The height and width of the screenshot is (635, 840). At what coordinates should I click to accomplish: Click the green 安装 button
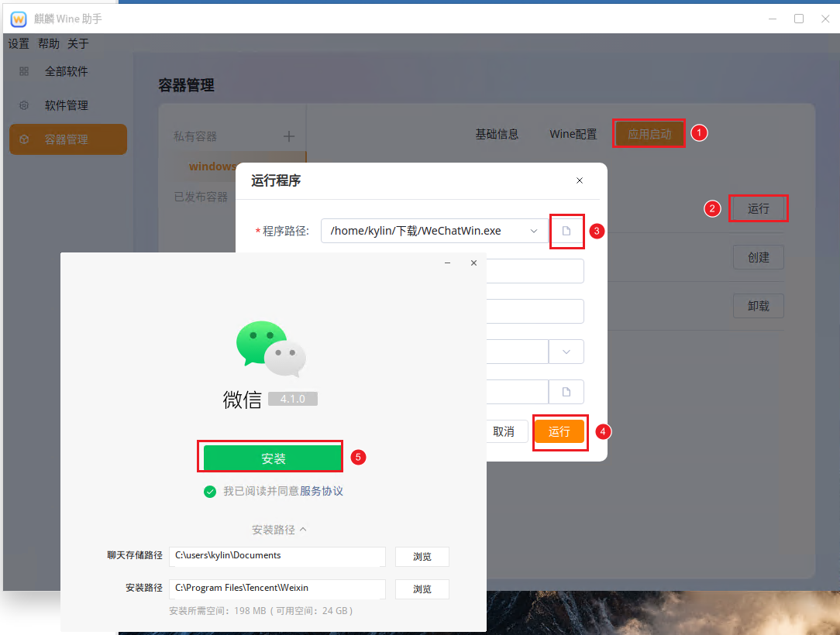273,458
